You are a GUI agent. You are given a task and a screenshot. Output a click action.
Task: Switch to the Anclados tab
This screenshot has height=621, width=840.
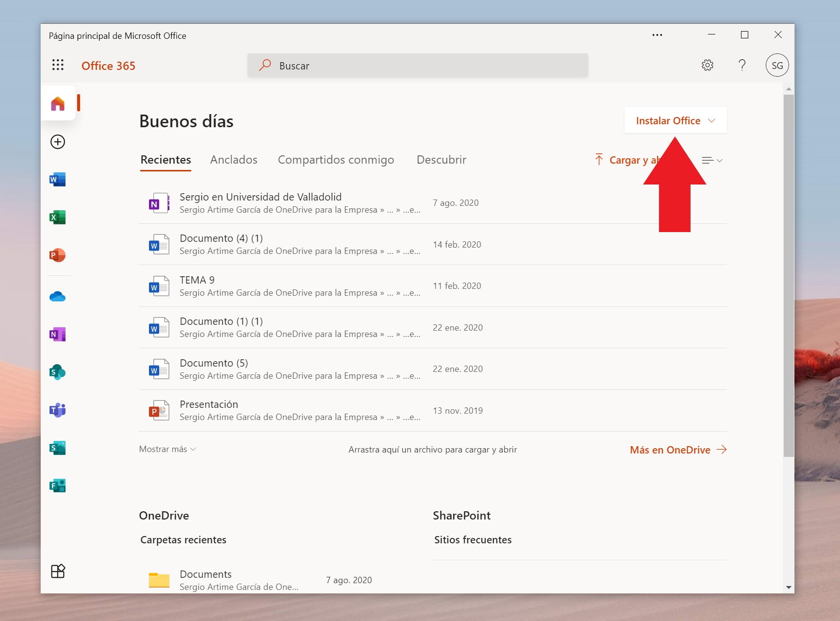[233, 160]
